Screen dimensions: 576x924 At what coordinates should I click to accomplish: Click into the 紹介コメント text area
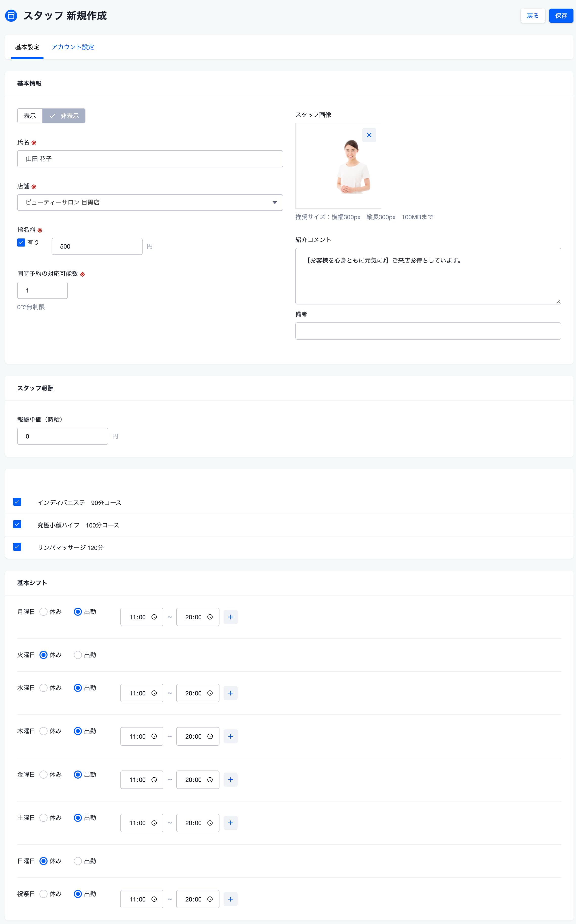428,276
